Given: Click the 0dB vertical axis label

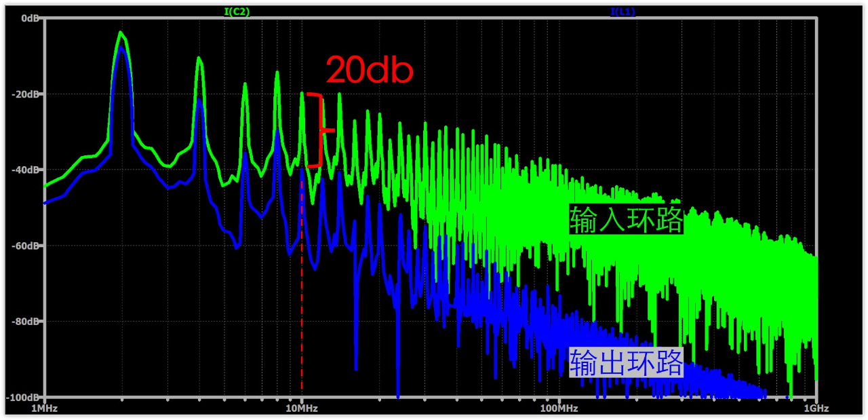Looking at the screenshot, I should tap(30, 18).
